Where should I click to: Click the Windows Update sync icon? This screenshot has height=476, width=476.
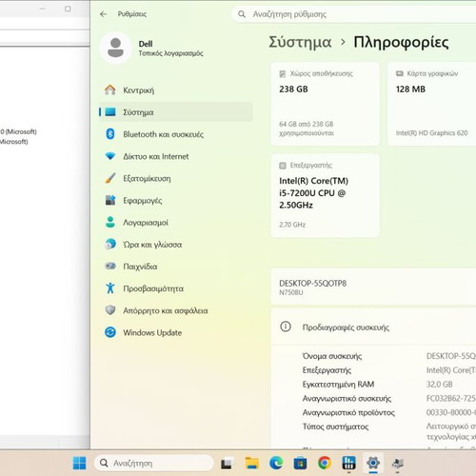coord(110,332)
